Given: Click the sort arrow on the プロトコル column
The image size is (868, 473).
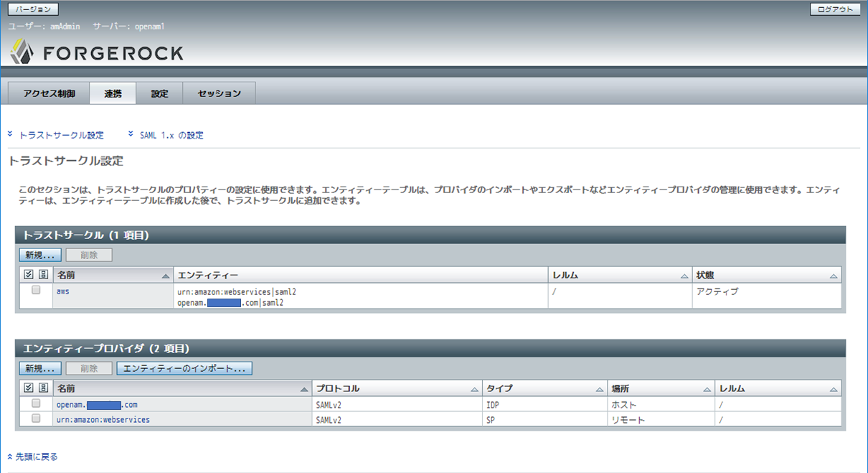Looking at the screenshot, I should (x=473, y=388).
